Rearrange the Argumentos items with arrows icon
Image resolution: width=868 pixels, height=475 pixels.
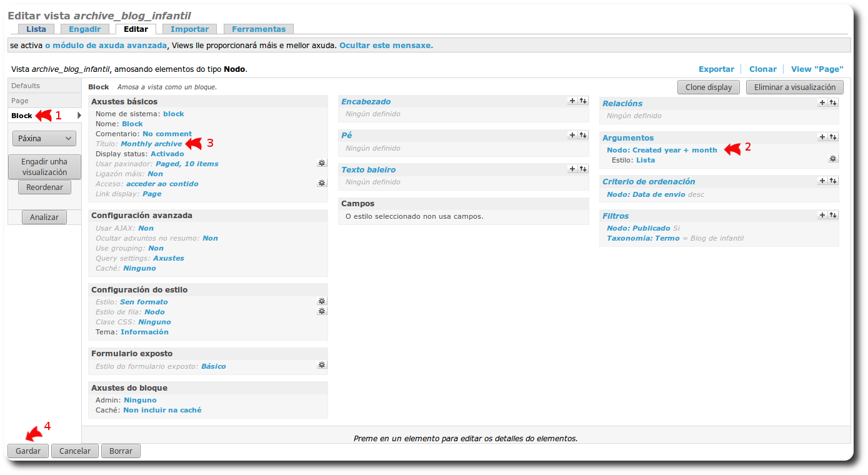click(833, 136)
